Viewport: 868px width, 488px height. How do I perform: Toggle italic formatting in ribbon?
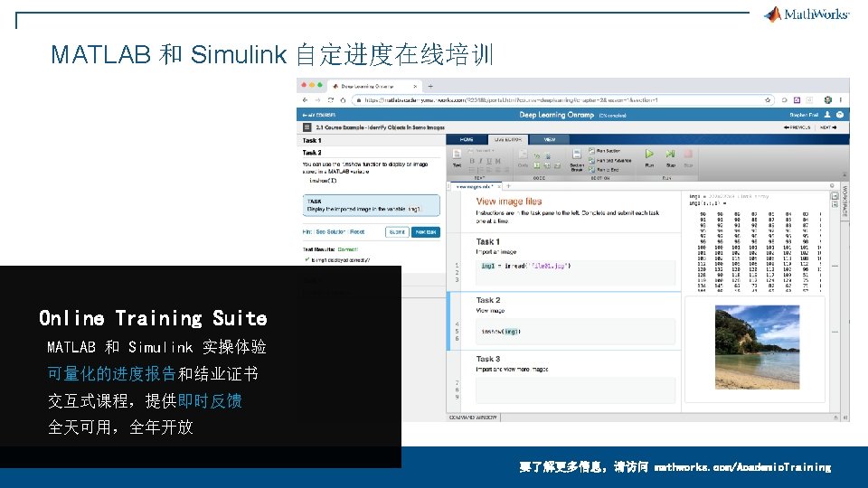pos(480,161)
